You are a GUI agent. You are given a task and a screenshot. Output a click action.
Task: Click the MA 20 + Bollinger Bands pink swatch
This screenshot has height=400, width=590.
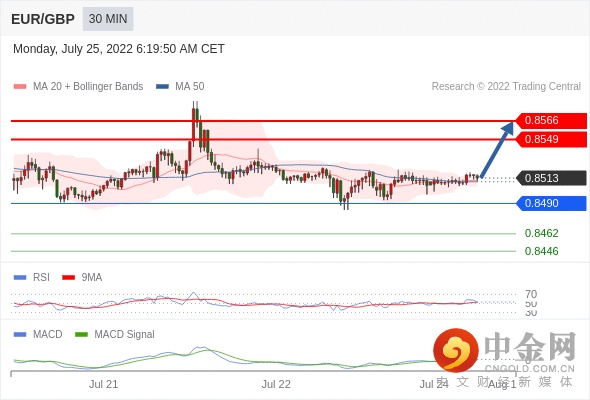click(x=20, y=87)
